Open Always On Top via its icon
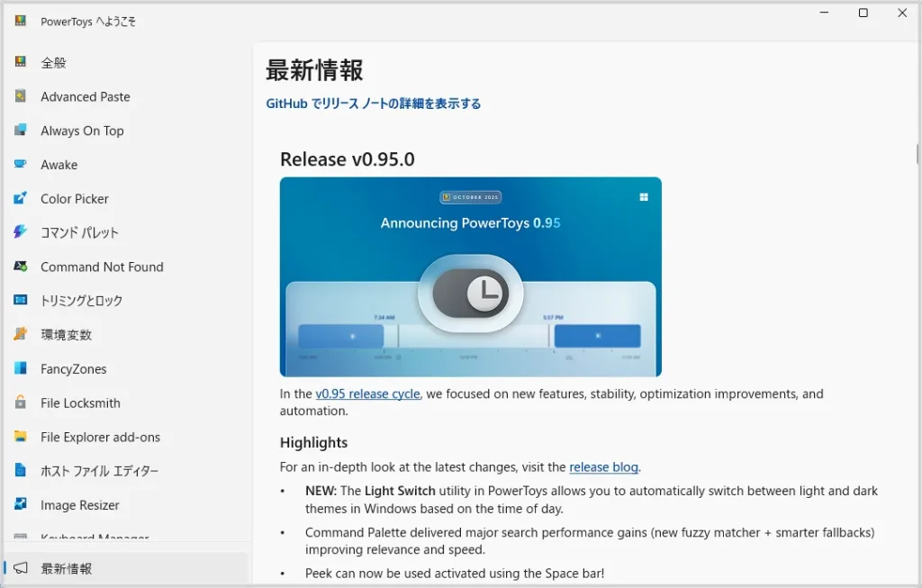922x588 pixels. point(21,131)
